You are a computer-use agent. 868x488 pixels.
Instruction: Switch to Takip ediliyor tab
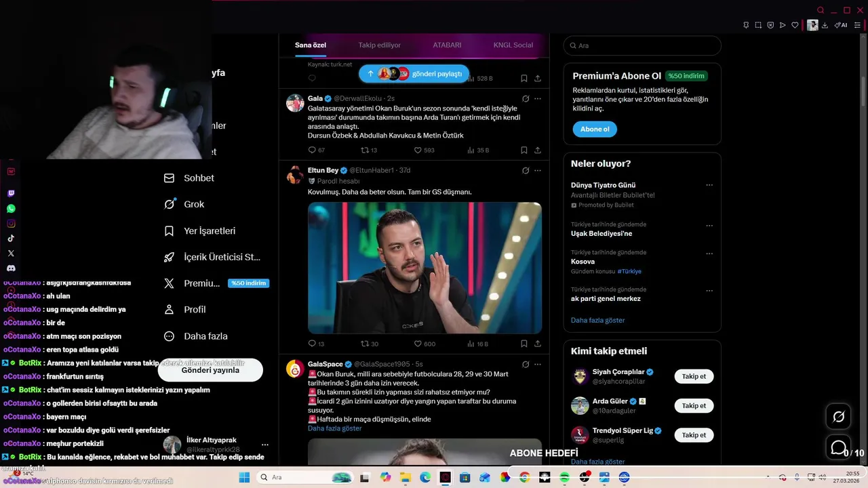[x=380, y=45]
